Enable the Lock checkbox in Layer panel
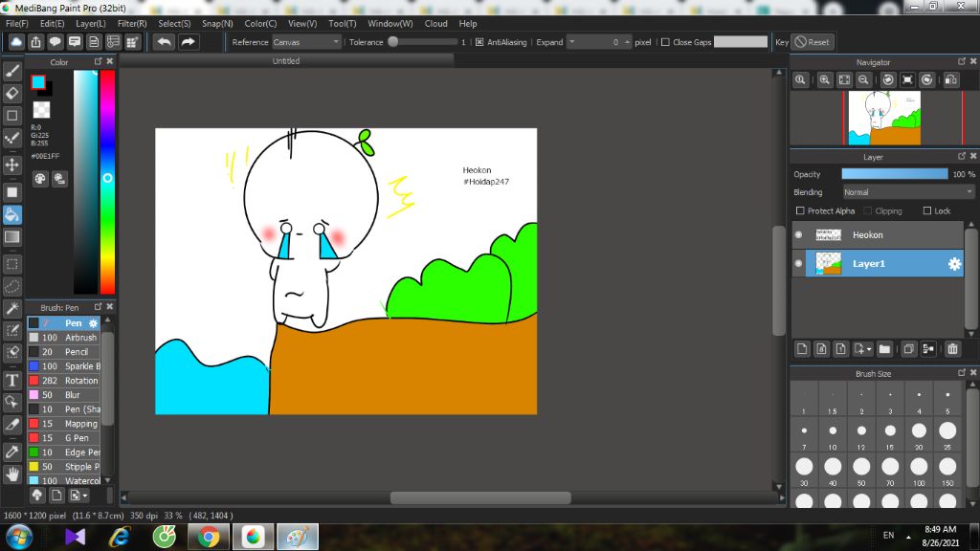 [926, 211]
